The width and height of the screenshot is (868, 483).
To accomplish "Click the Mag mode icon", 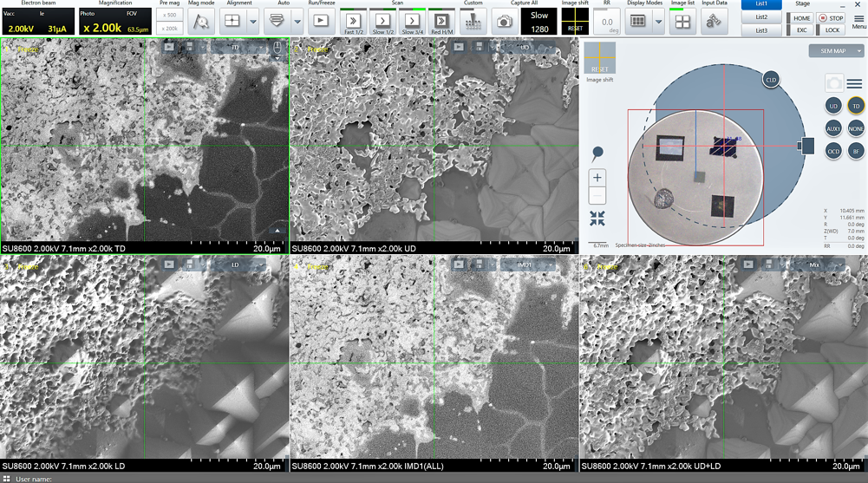I will 201,21.
